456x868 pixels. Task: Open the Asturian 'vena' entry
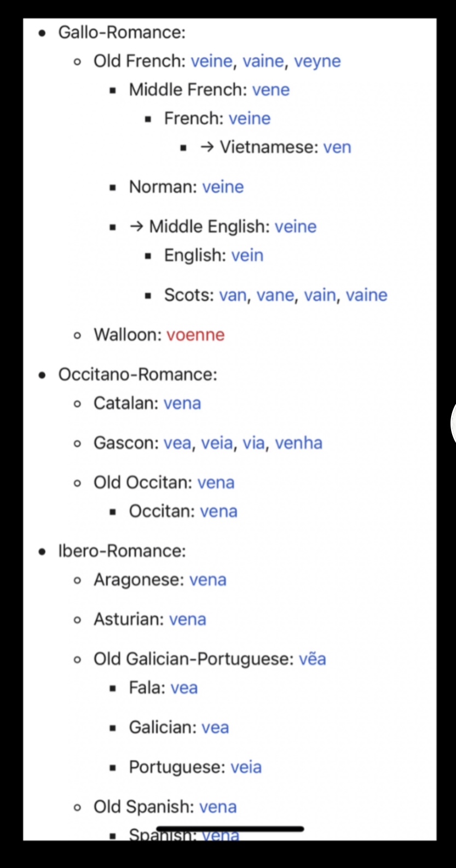(x=188, y=620)
